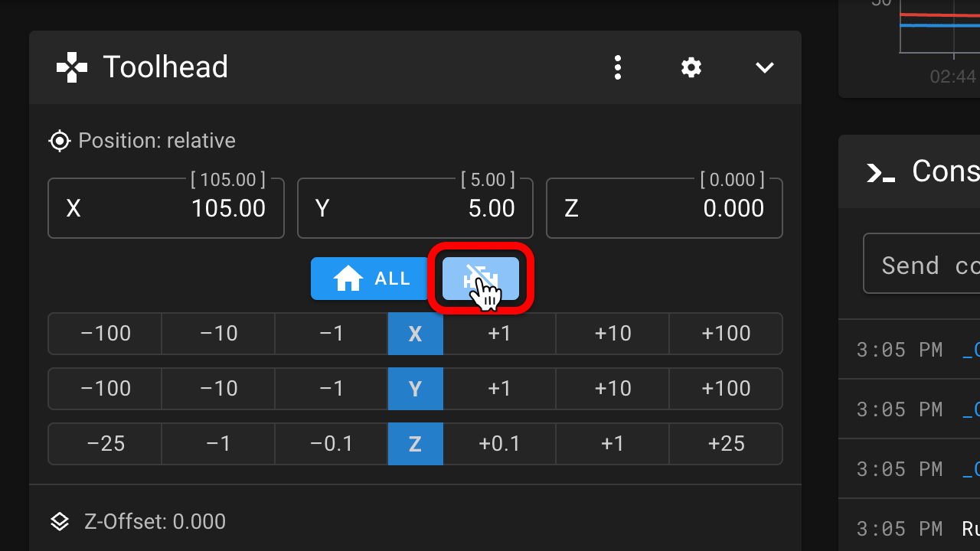Viewport: 980px width, 551px height.
Task: Click the Position crosshair icon
Action: [59, 141]
